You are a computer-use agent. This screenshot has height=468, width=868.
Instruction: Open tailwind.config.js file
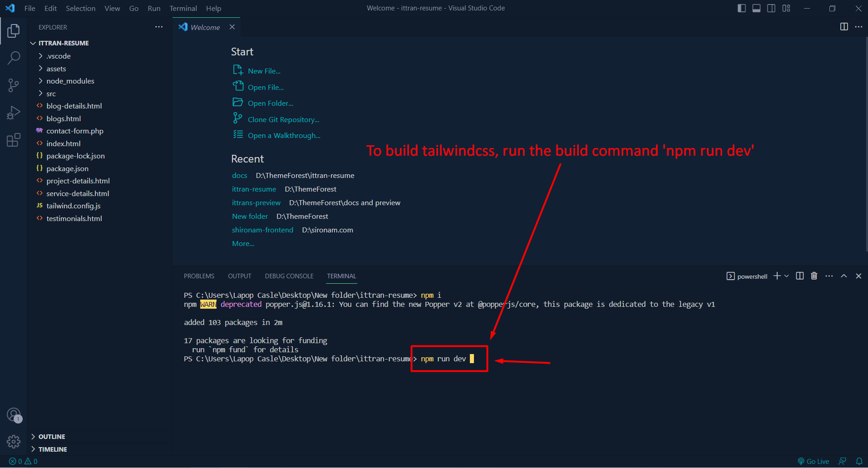[x=100, y=206]
